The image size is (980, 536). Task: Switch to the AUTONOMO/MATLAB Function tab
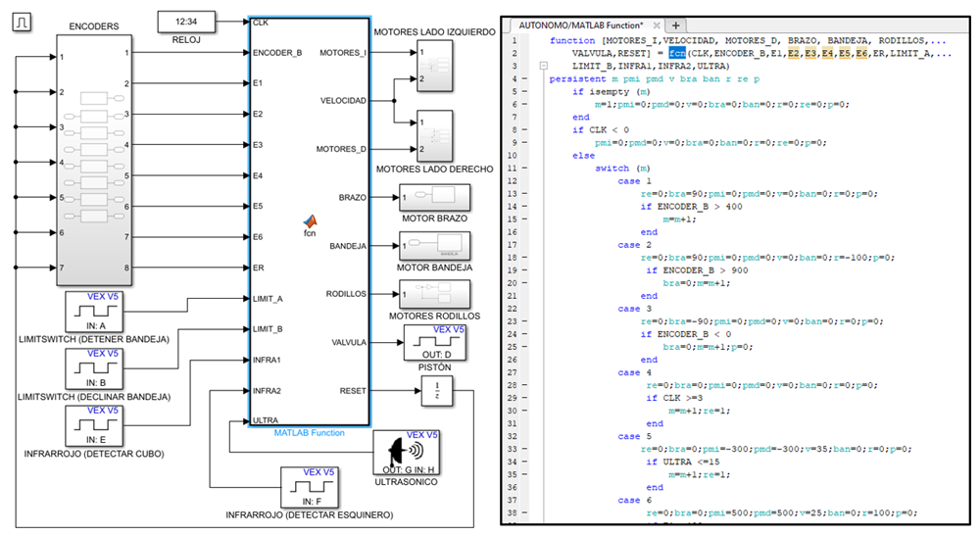point(576,24)
